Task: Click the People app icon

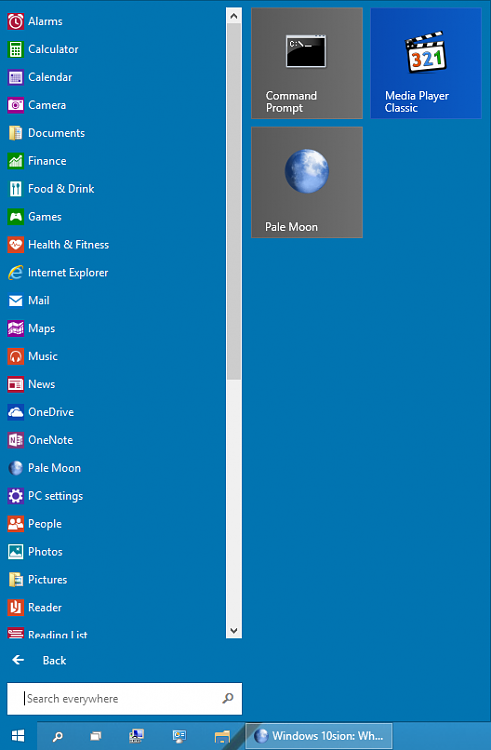Action: pyautogui.click(x=15, y=523)
